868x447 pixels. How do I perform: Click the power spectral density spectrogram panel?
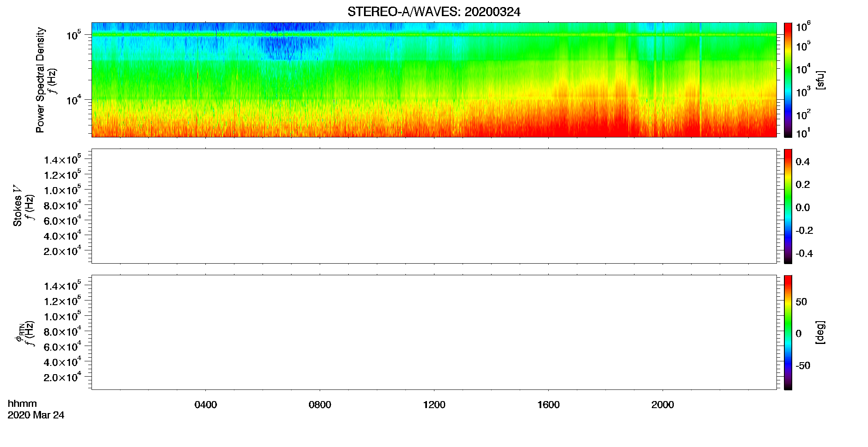(434, 80)
